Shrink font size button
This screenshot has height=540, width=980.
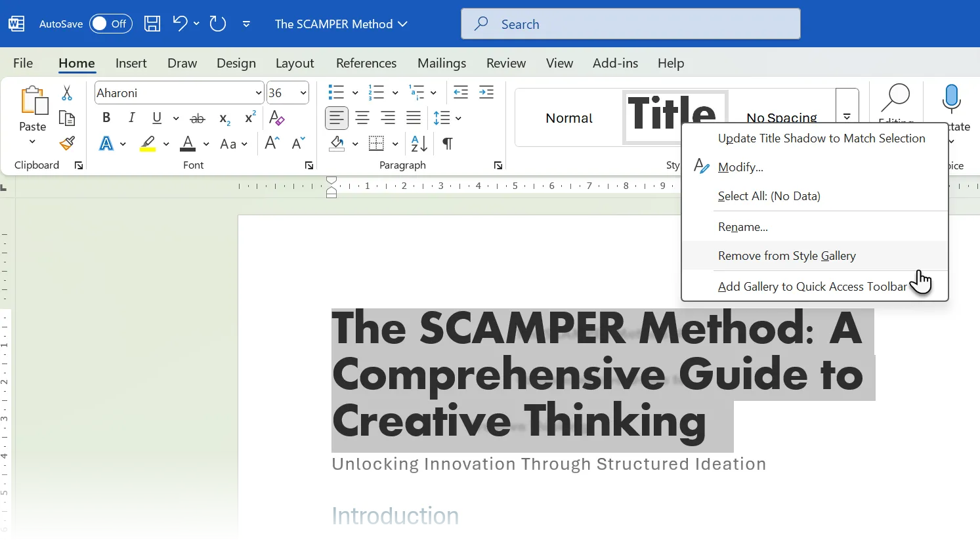tap(298, 143)
